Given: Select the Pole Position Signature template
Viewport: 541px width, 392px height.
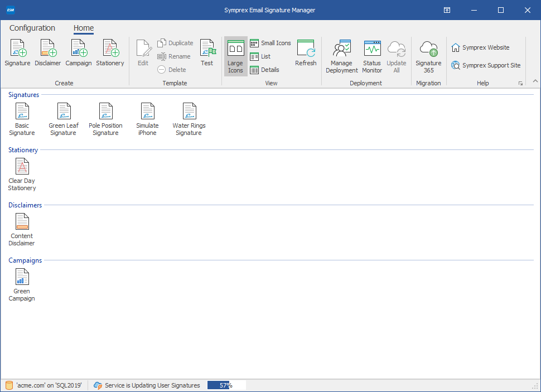Looking at the screenshot, I should click(x=105, y=119).
